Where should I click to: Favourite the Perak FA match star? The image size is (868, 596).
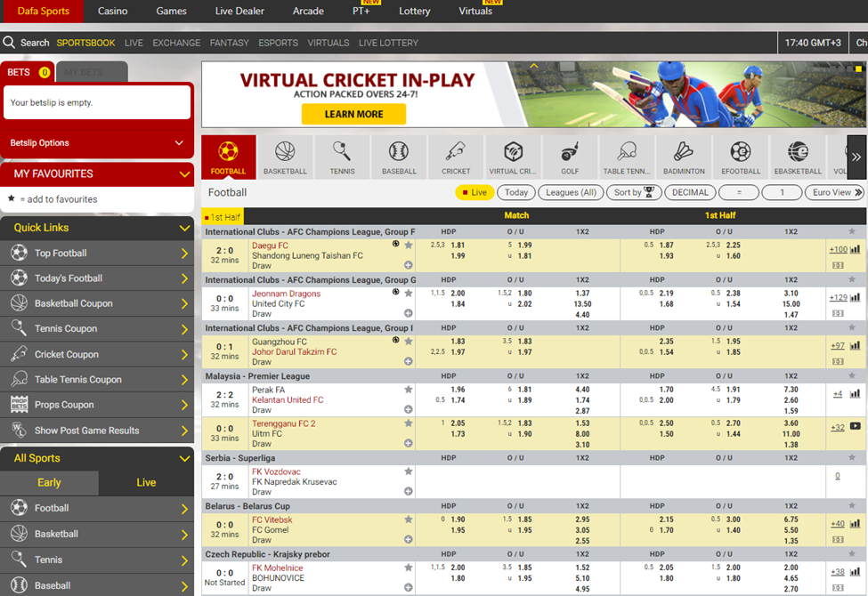pos(409,390)
